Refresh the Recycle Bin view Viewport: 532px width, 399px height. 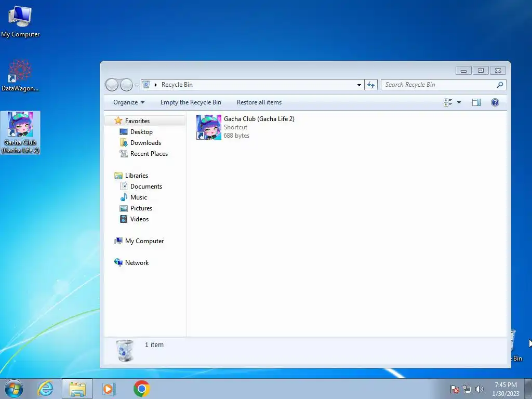(x=371, y=85)
